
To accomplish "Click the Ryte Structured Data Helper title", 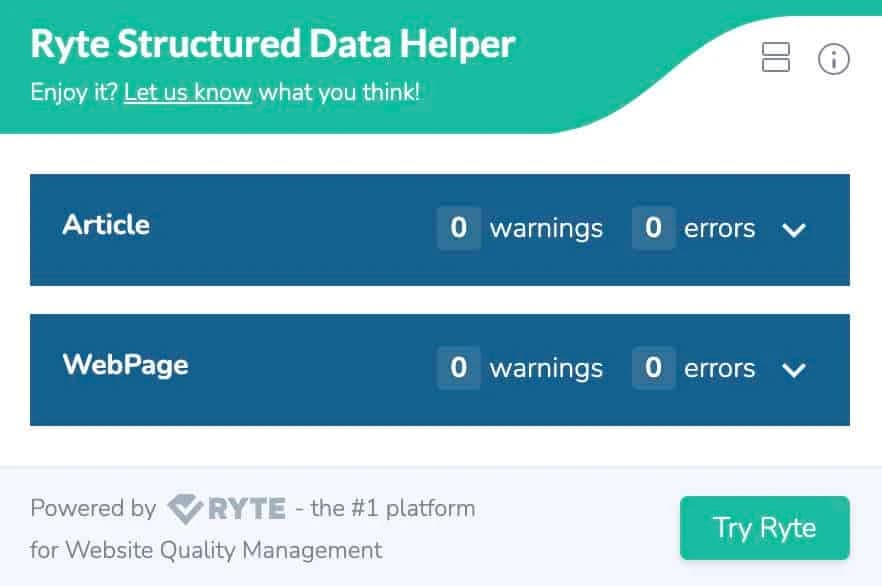I will pyautogui.click(x=271, y=44).
